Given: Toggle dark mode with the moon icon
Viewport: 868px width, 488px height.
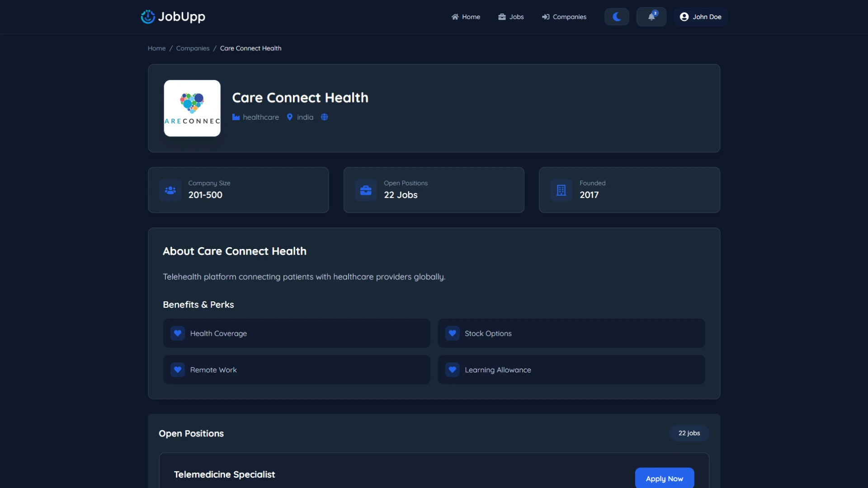Looking at the screenshot, I should pos(617,17).
